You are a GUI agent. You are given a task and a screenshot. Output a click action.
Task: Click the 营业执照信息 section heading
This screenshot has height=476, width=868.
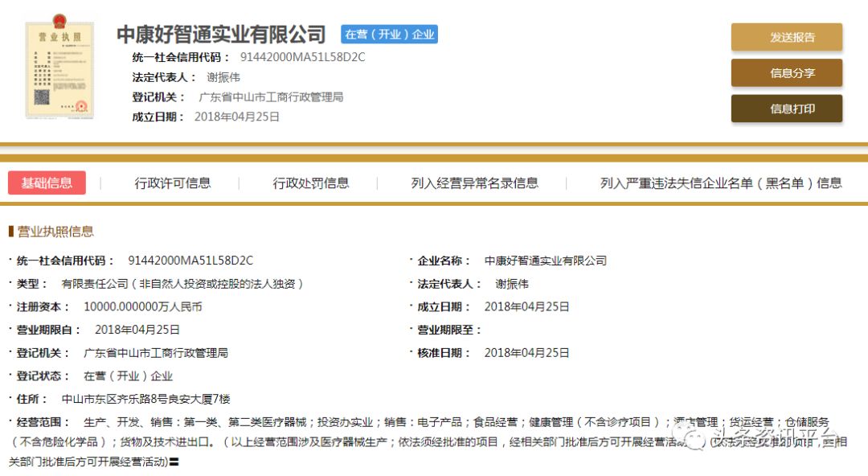point(55,232)
